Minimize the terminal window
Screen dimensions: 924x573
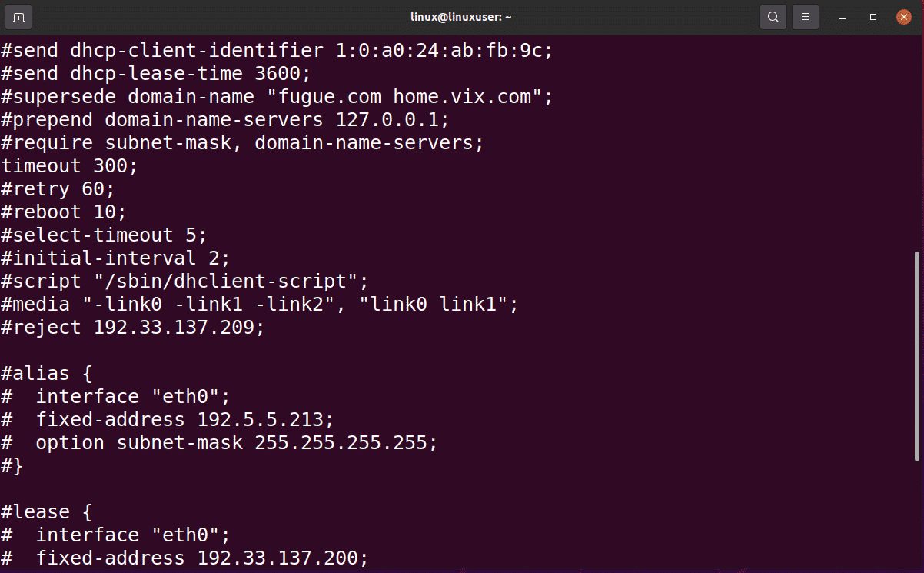pos(843,17)
